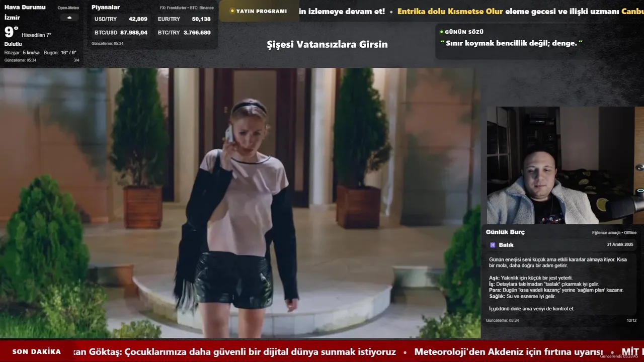Click the 12/12 counter in horoscope widget
The image size is (644, 362).
[x=631, y=320]
